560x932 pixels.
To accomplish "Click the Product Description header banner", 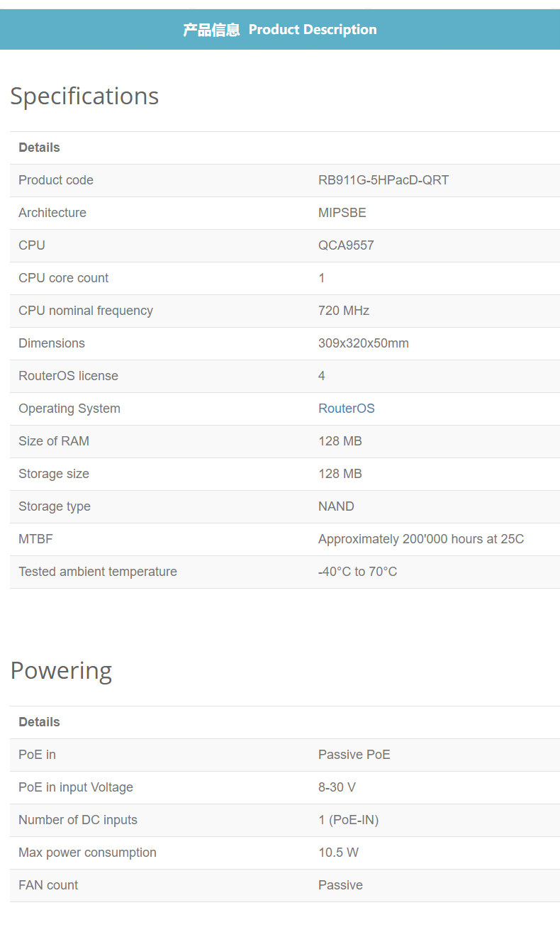I will [x=280, y=30].
